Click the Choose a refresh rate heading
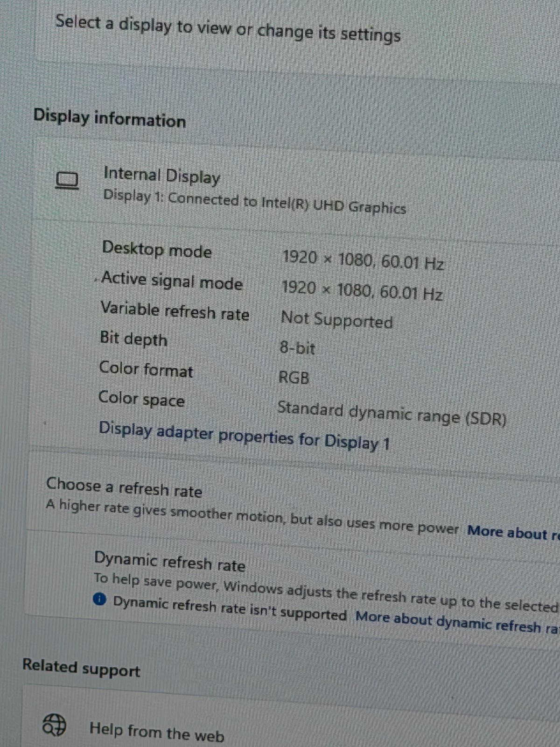Screen dimensions: 560x747 point(124,487)
